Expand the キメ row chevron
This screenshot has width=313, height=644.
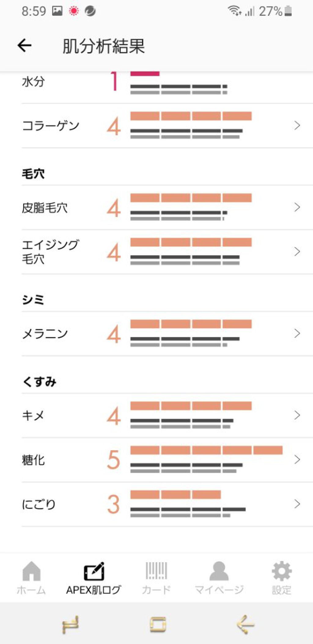click(297, 415)
